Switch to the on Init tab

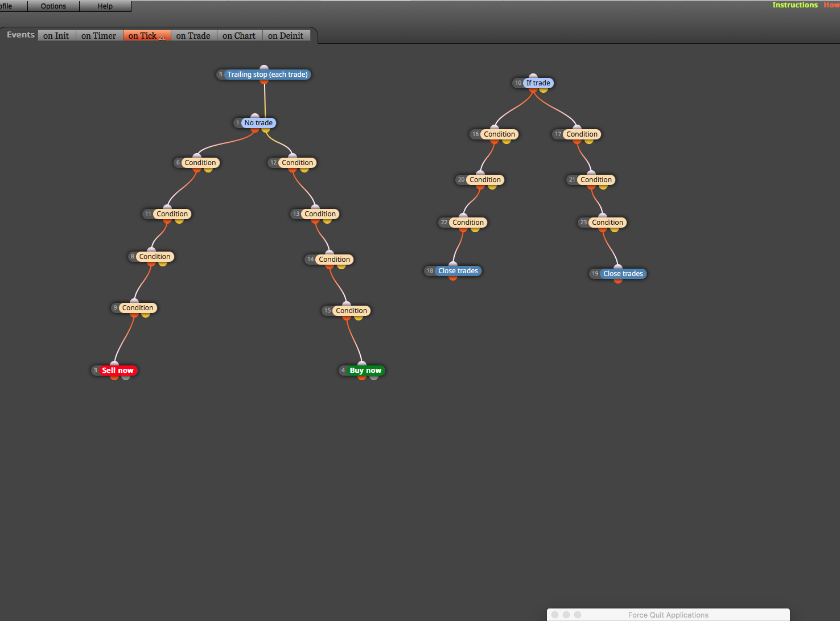56,35
